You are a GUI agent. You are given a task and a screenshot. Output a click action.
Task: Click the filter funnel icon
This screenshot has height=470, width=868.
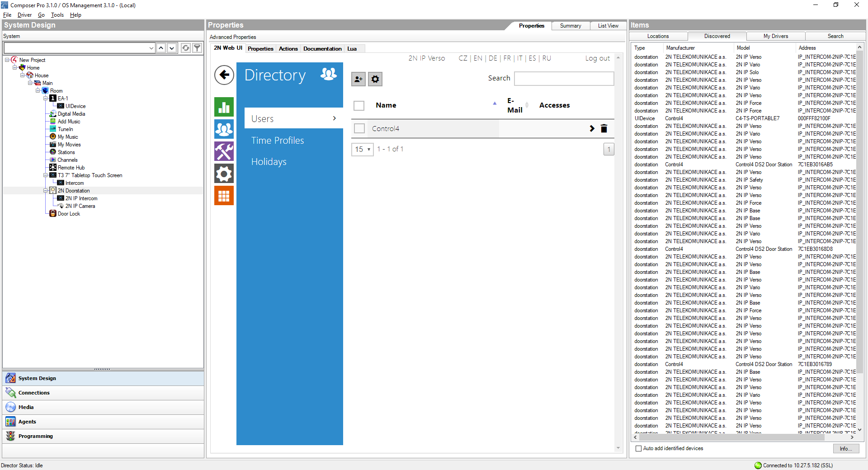pyautogui.click(x=197, y=48)
